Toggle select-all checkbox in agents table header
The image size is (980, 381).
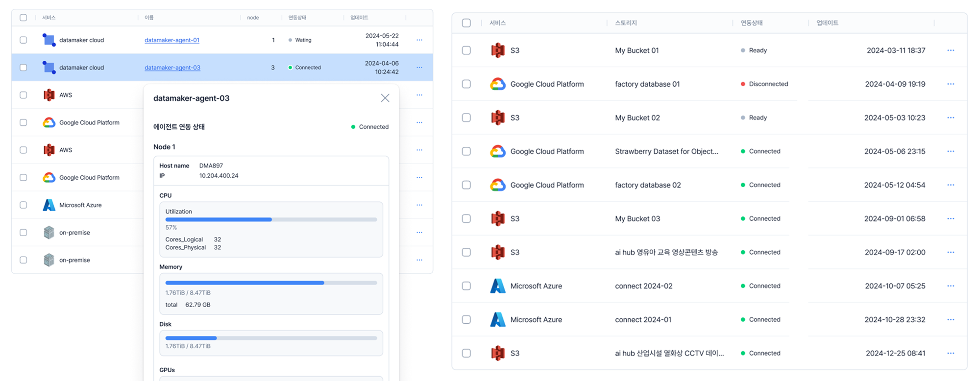pos(23,18)
